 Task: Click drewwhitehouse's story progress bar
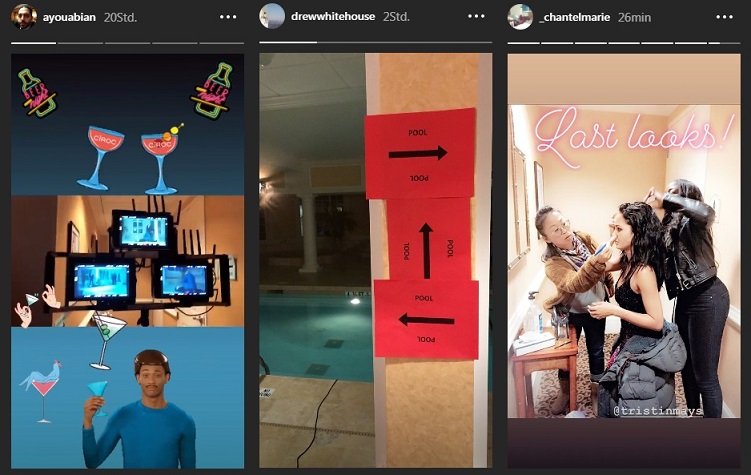pos(376,43)
